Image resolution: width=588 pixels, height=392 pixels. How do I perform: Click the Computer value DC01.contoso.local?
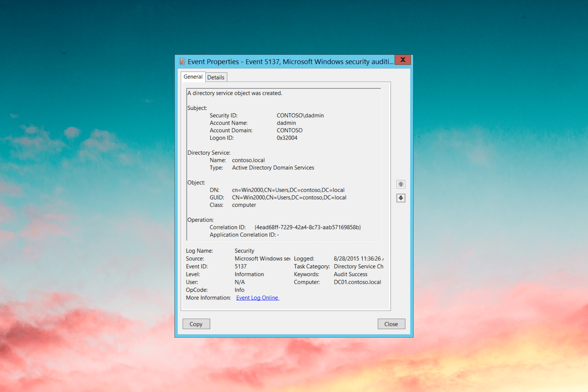pyautogui.click(x=357, y=282)
